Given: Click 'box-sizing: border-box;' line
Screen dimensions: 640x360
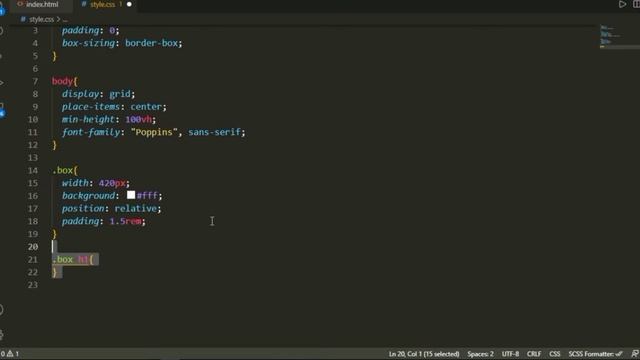Looking at the screenshot, I should pos(122,43).
